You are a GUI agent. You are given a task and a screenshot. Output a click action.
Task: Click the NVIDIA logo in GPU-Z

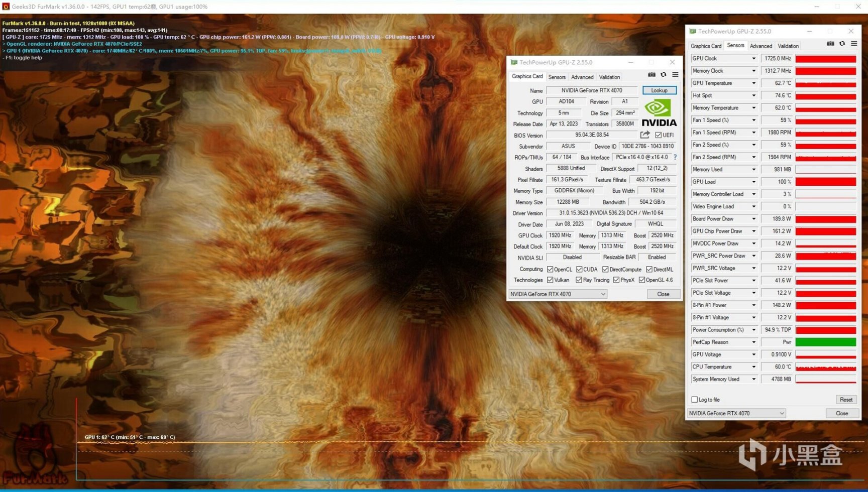659,113
